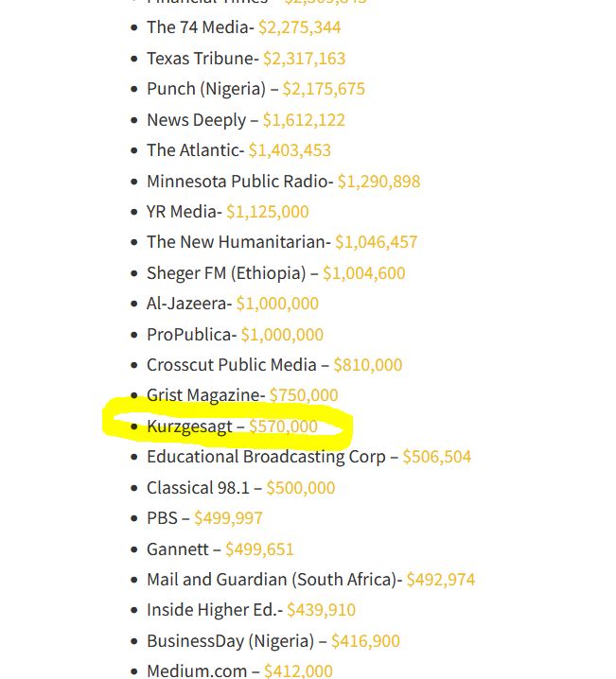Click Minnesota Public Radio $1,290,898 amount
Viewport: 616px width, 679px height.
tap(378, 182)
